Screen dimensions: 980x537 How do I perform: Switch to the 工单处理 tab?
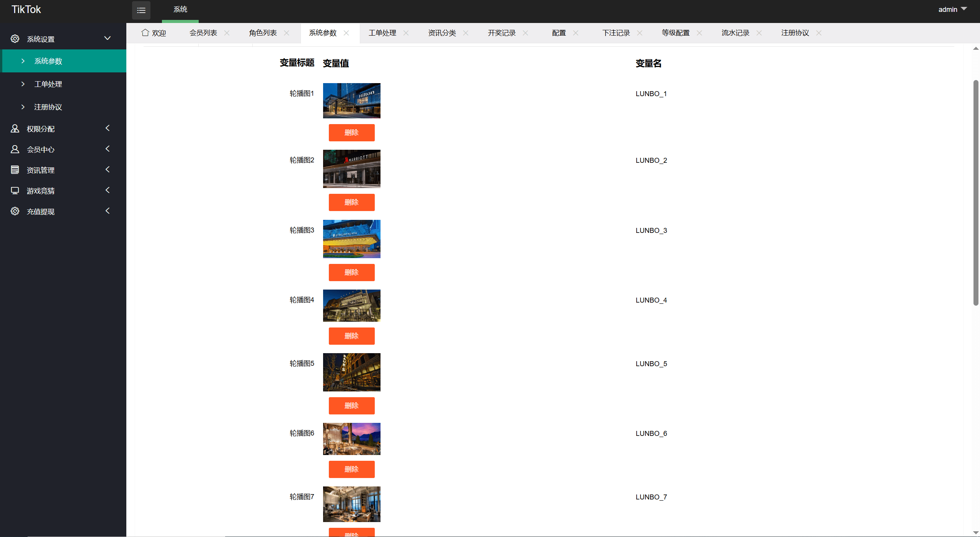382,33
